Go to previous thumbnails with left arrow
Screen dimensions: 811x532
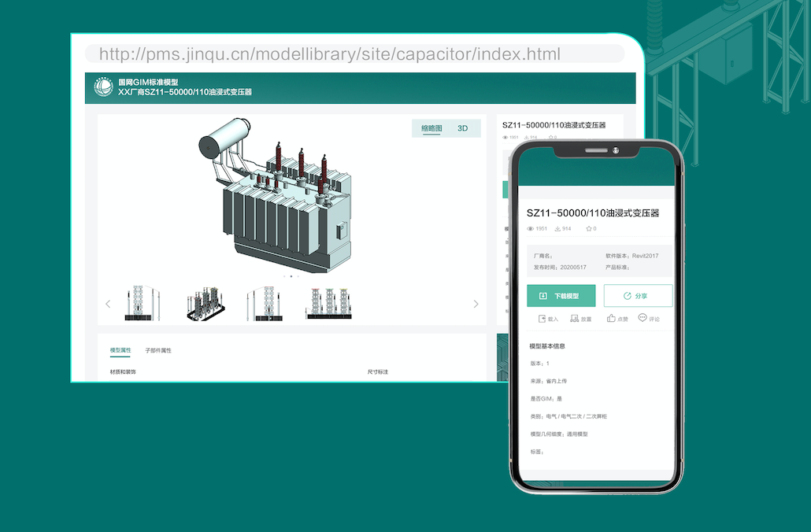click(108, 305)
